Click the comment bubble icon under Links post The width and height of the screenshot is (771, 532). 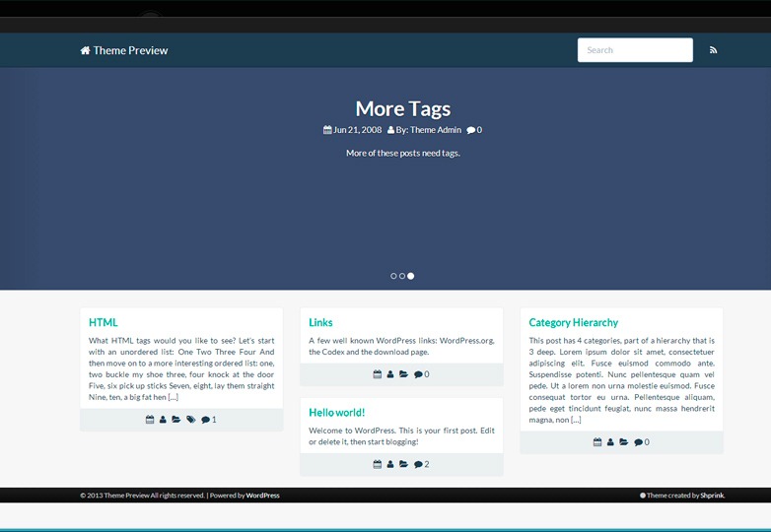tap(419, 374)
